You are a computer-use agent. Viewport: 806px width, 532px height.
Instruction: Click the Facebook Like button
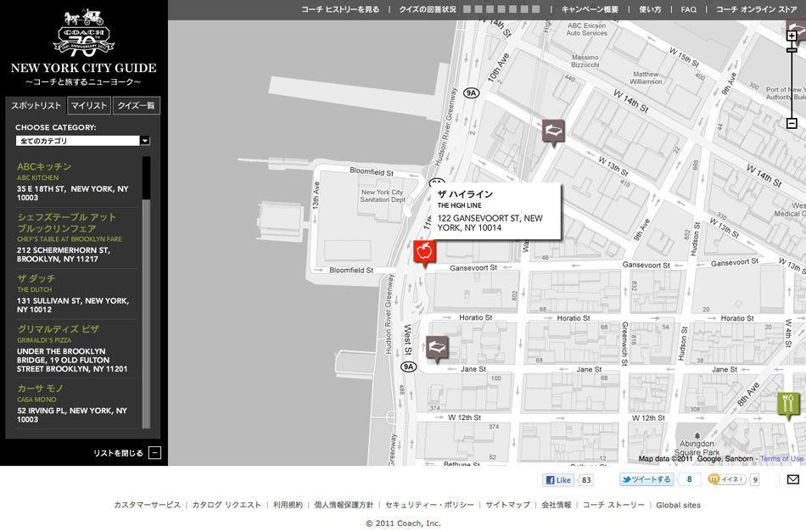[559, 480]
